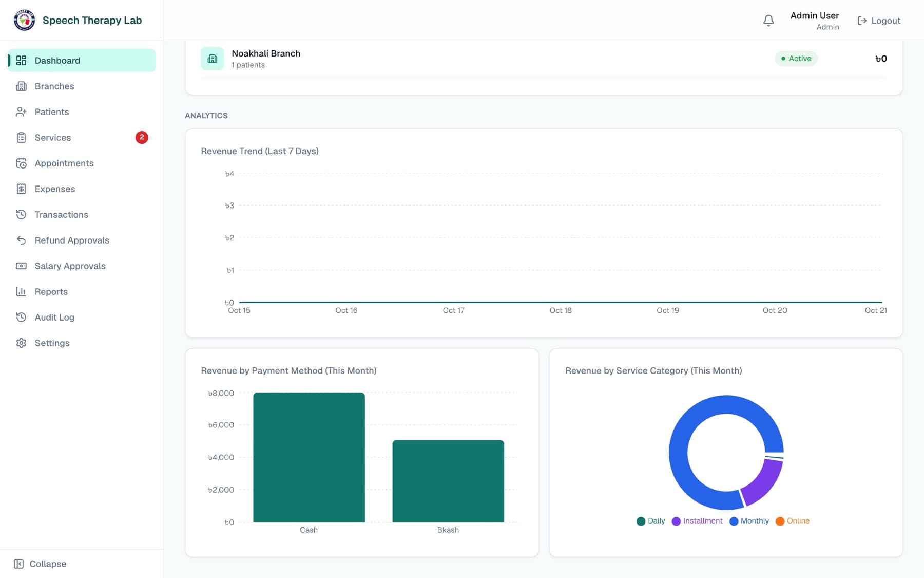Click the Reports bar-chart icon
The image size is (924, 578).
pyautogui.click(x=21, y=292)
